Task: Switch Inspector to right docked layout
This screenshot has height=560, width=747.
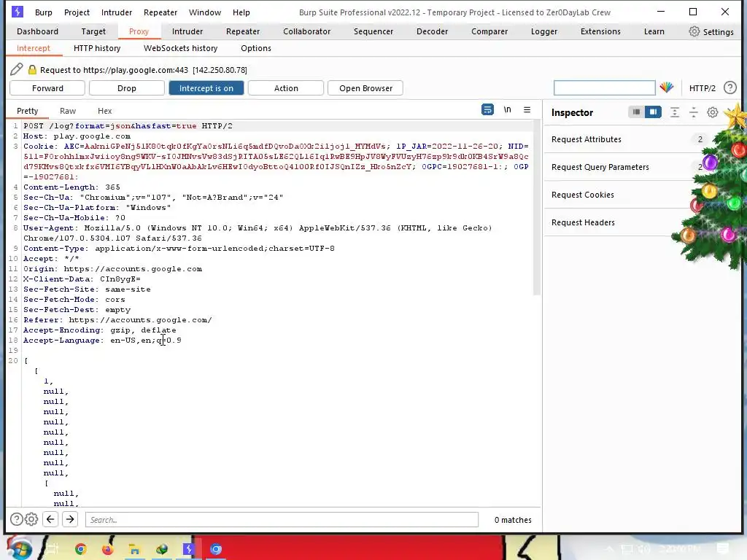Action: click(653, 112)
